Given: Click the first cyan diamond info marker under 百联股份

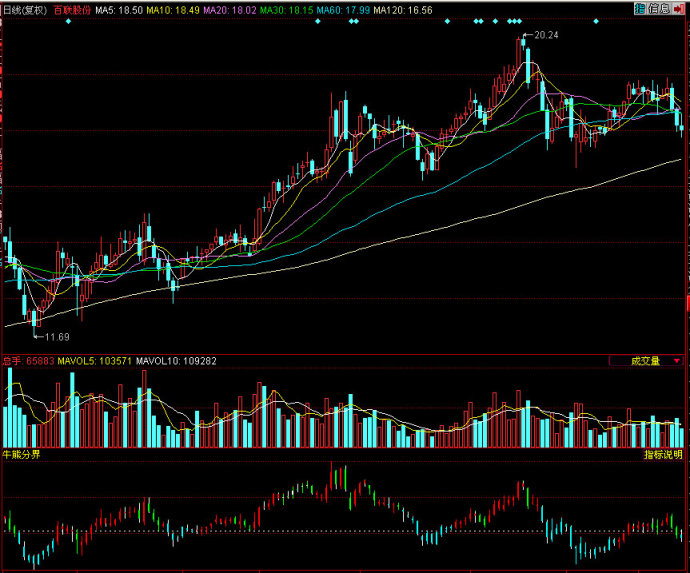Looking at the screenshot, I should (68, 21).
